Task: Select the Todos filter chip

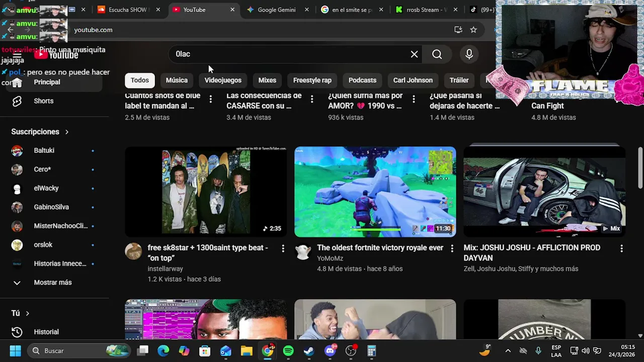Action: point(140,80)
